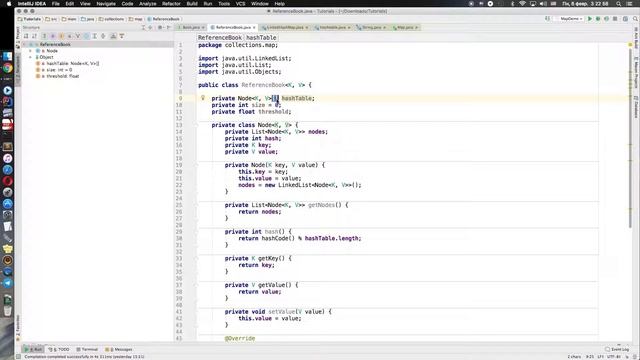Click the build project icon left of MapDemo
The height and width of the screenshot is (360, 640).
point(547,19)
